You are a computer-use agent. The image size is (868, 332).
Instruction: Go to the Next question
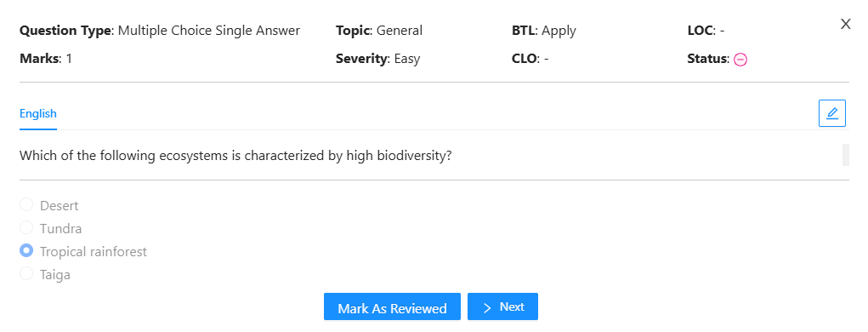click(x=502, y=306)
